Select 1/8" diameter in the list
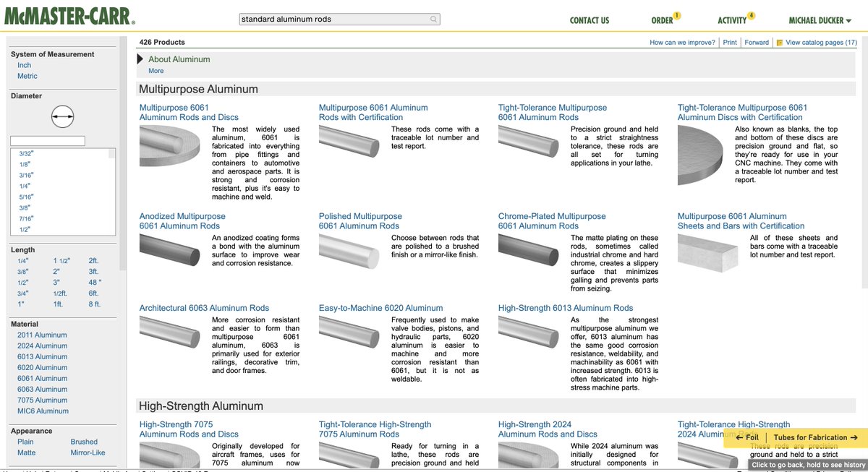The height and width of the screenshot is (472, 868). tap(24, 164)
